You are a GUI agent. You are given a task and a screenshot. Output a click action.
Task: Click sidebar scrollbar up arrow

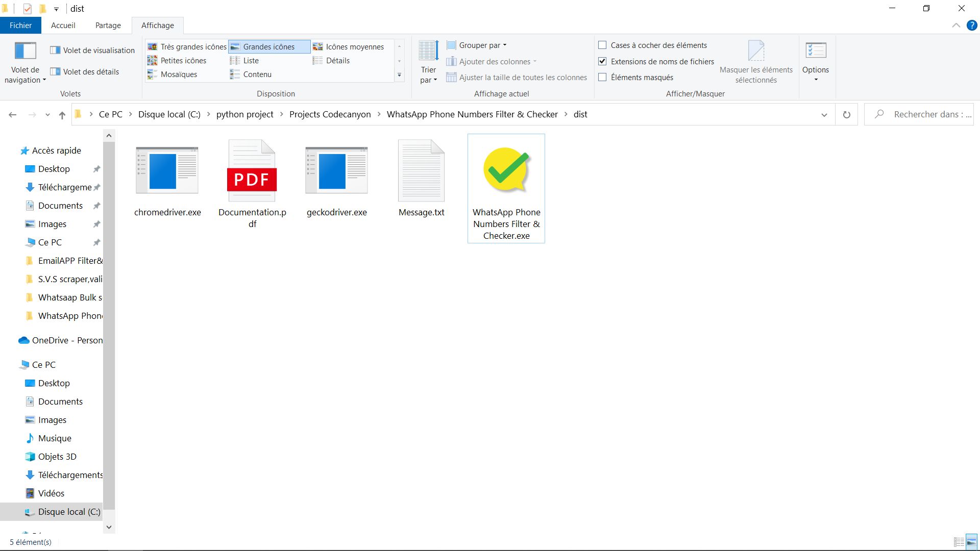tap(109, 135)
